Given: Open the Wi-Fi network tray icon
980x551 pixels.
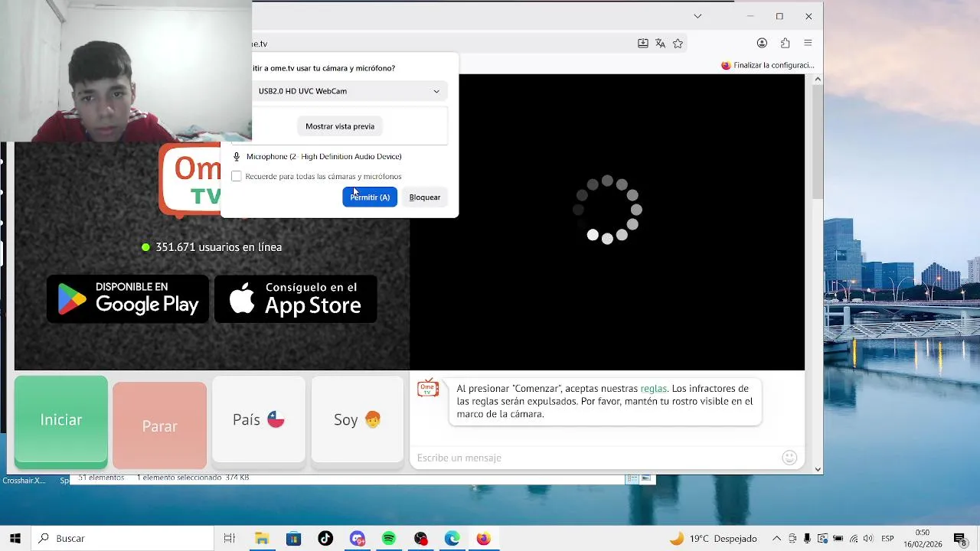Looking at the screenshot, I should tap(853, 539).
